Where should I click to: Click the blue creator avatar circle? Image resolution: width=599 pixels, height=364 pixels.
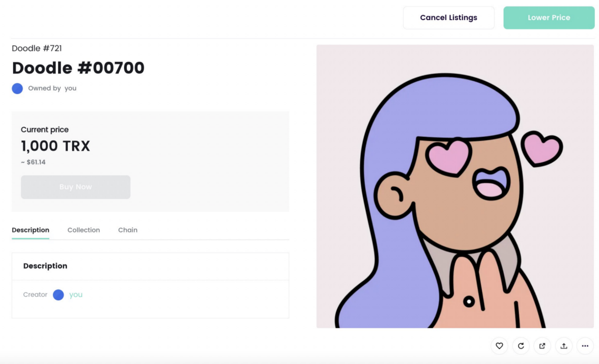pyautogui.click(x=58, y=295)
